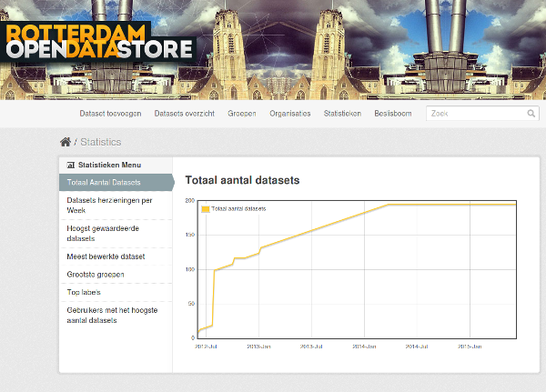Click the Statistieken Menu header text
Screen dimensions: 546x392
point(109,165)
